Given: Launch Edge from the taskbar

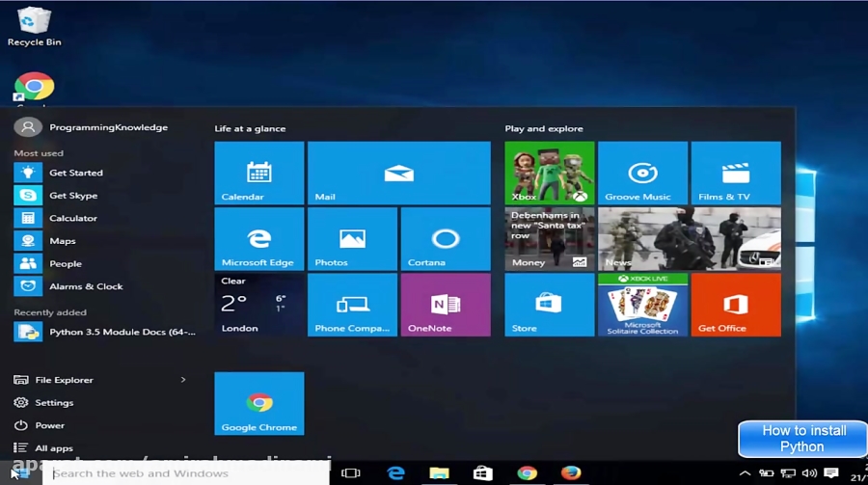Looking at the screenshot, I should [395, 473].
